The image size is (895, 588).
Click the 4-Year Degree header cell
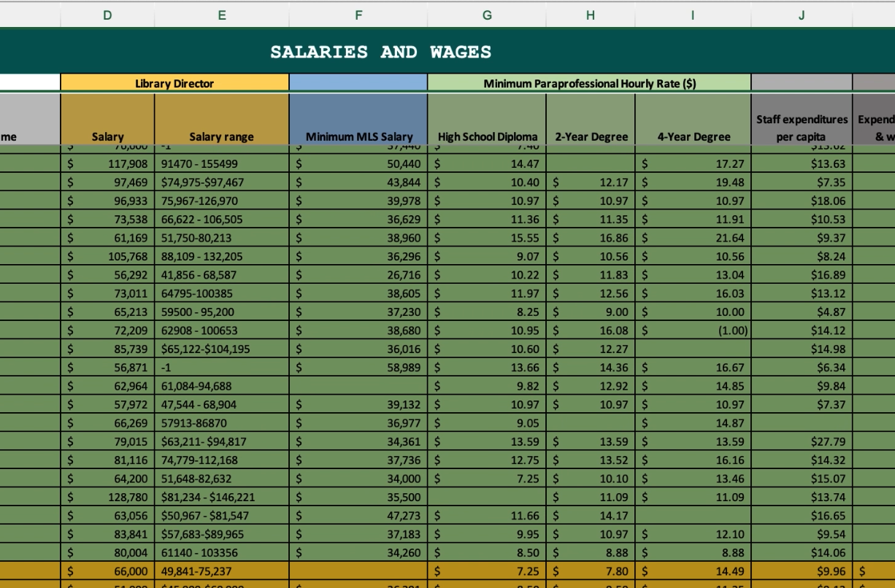[693, 119]
